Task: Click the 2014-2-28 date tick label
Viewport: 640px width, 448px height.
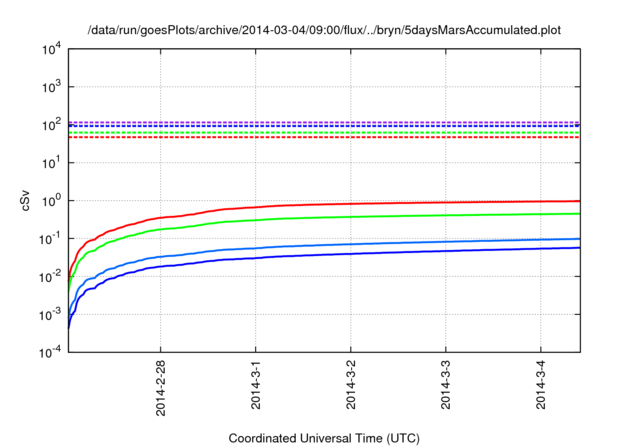Action: [x=160, y=388]
